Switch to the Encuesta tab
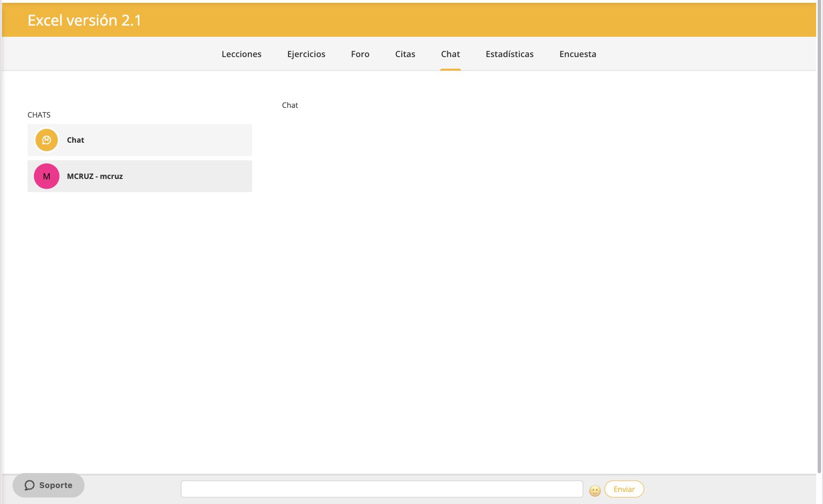The width and height of the screenshot is (823, 504). [x=578, y=54]
